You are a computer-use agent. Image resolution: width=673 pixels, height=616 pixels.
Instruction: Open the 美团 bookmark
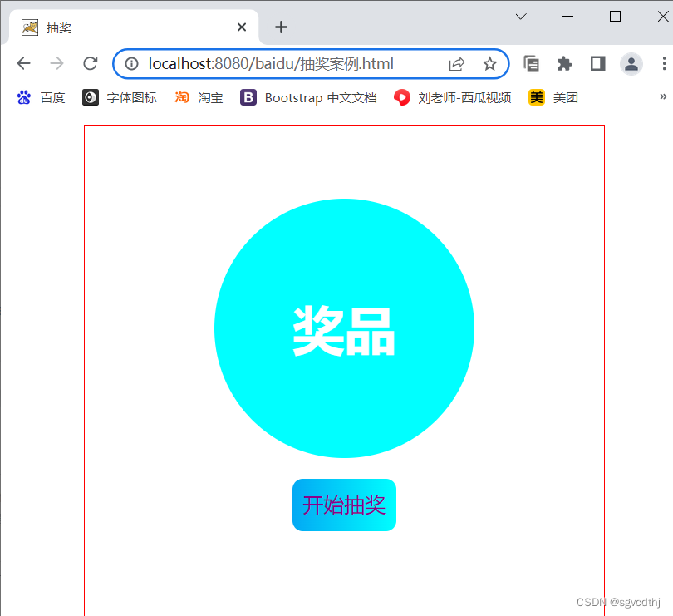(x=553, y=98)
